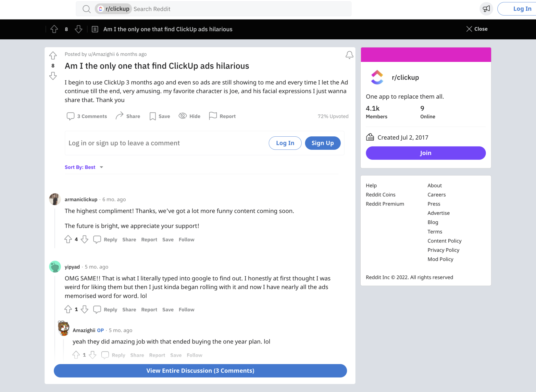536x392 pixels.
Task: Report the post via the flag icon
Action: 213,116
